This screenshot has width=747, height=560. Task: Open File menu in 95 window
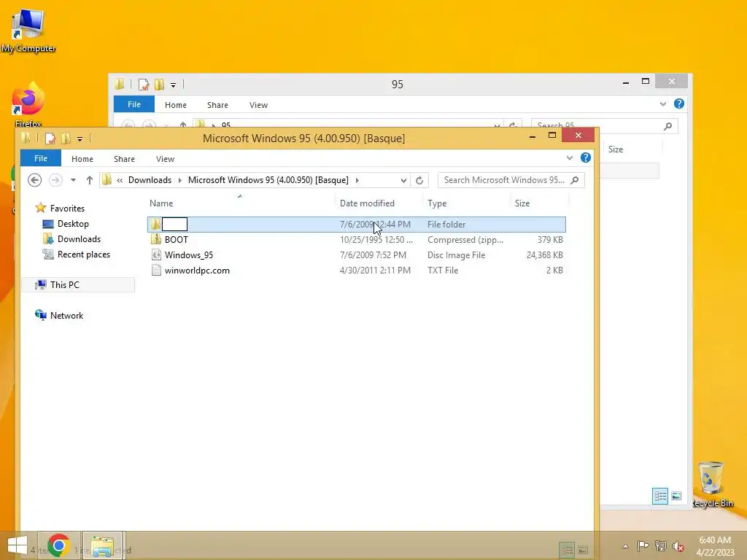[x=134, y=104]
